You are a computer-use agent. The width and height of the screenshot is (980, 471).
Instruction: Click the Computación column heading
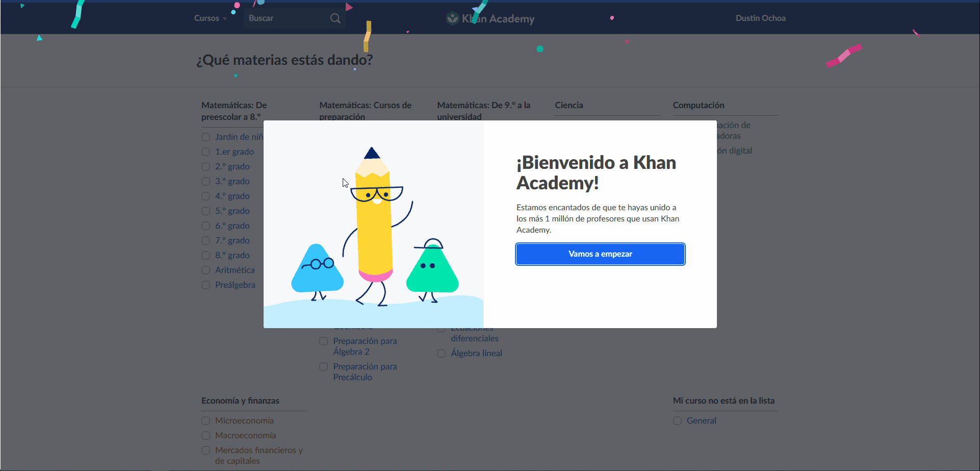(x=699, y=105)
